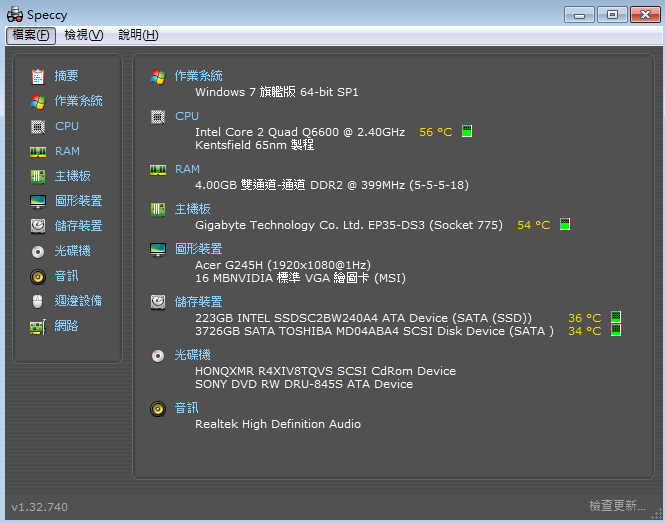The image size is (665, 523).
Task: Click Realtek High Definition Audio text
Action: [x=278, y=424]
